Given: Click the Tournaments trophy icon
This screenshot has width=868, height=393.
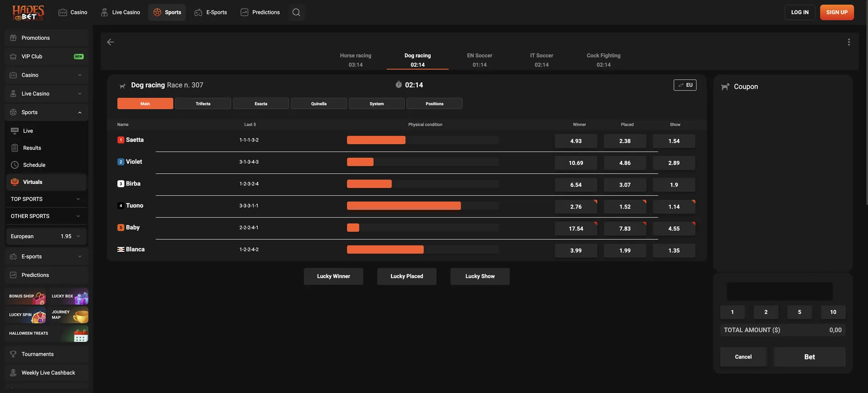Looking at the screenshot, I should coord(13,354).
